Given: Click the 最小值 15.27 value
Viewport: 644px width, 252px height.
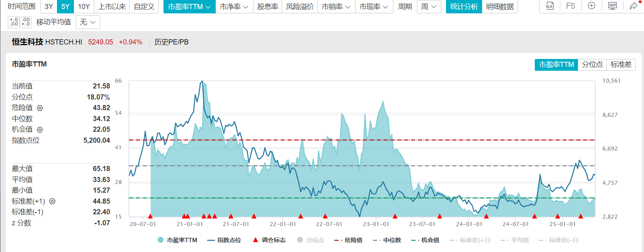Looking at the screenshot, I should click(101, 190).
